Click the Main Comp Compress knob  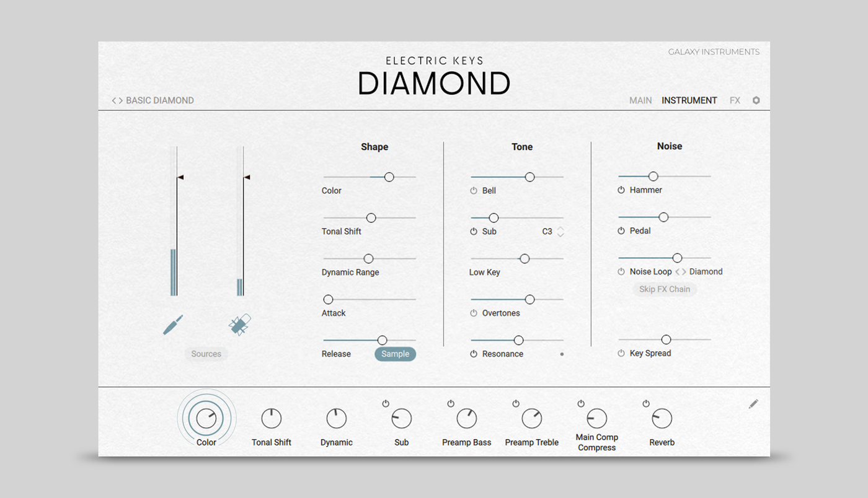pyautogui.click(x=597, y=419)
